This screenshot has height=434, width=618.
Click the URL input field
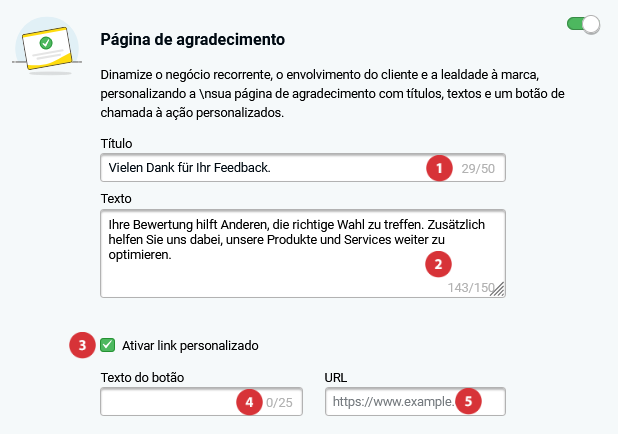(415, 402)
